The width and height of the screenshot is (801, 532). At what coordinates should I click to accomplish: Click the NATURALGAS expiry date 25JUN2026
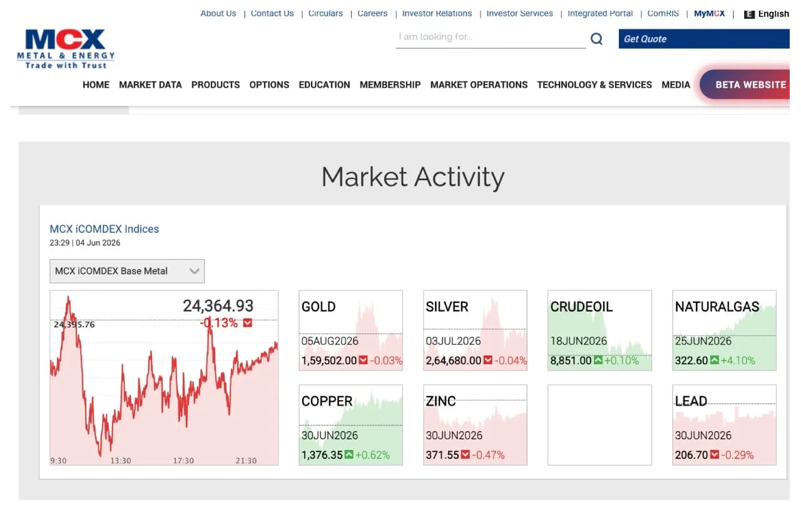[703, 341]
